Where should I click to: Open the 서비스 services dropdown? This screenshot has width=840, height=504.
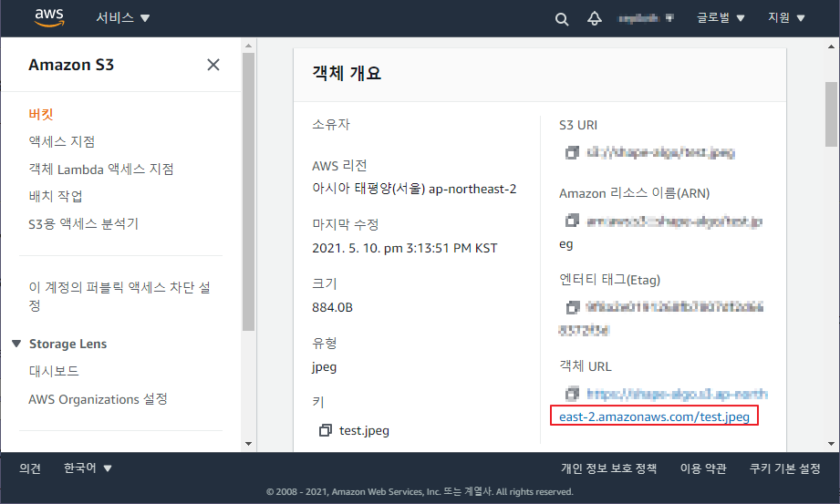pyautogui.click(x=123, y=17)
